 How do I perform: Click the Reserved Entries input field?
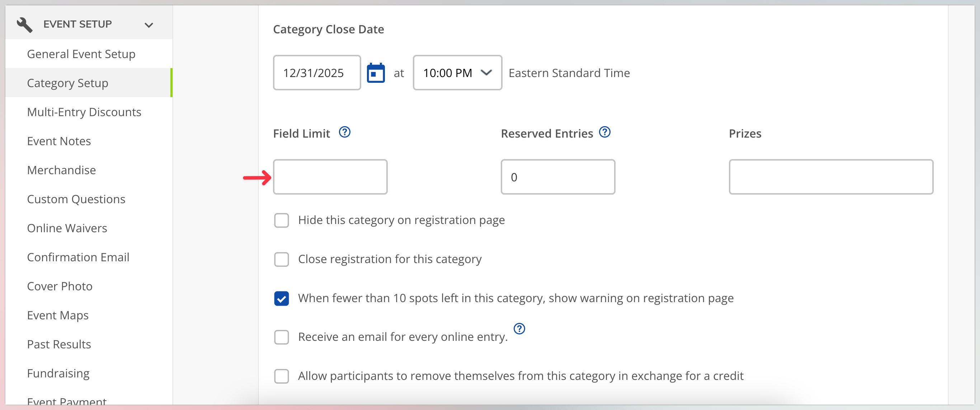[558, 177]
